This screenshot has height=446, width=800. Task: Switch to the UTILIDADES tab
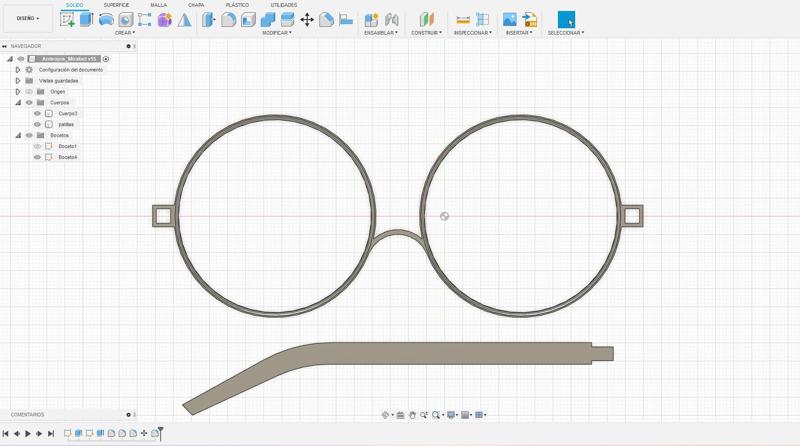pos(284,5)
